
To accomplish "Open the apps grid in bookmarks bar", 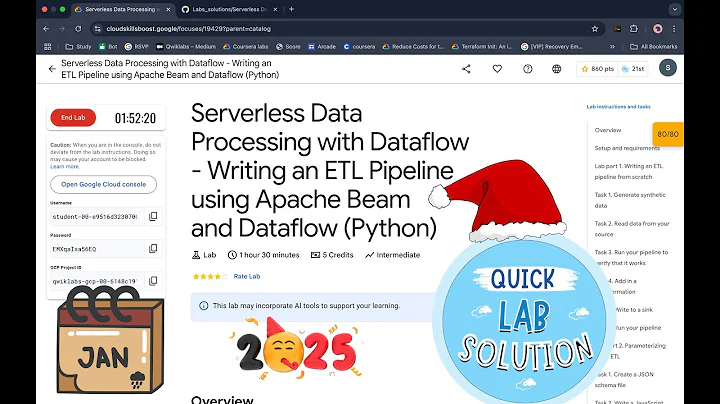I will (x=47, y=46).
